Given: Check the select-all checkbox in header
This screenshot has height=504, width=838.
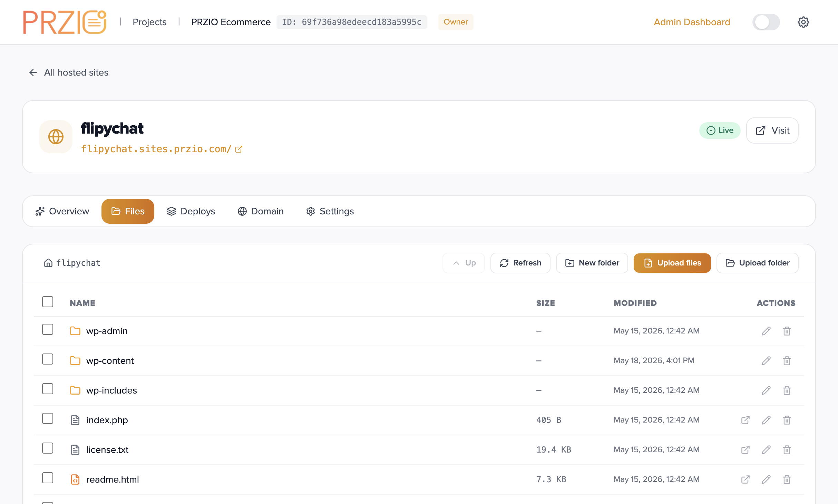Looking at the screenshot, I should pos(48,302).
